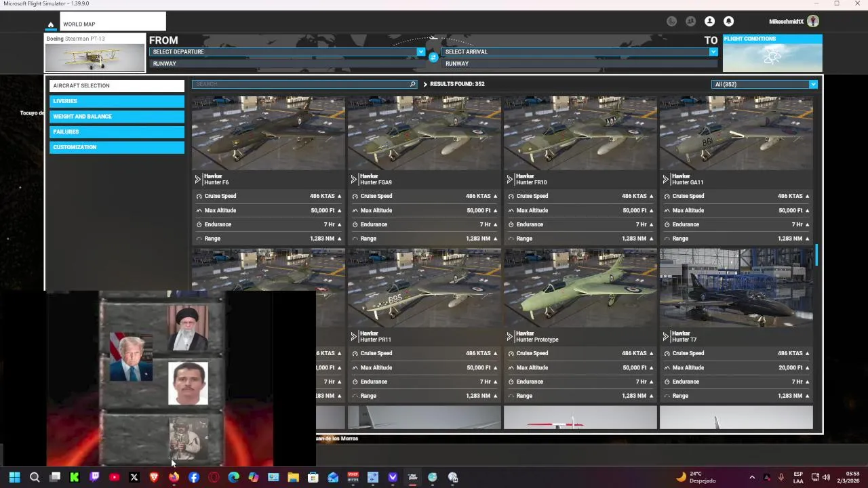Screen dimensions: 868x488
Task: Launch Twitch from the taskbar
Action: [x=94, y=477]
